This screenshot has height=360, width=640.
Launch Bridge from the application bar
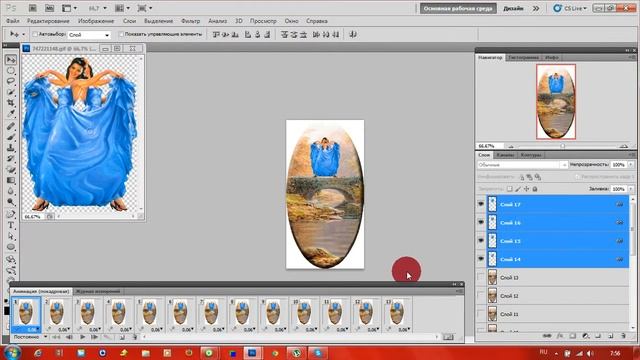click(33, 8)
